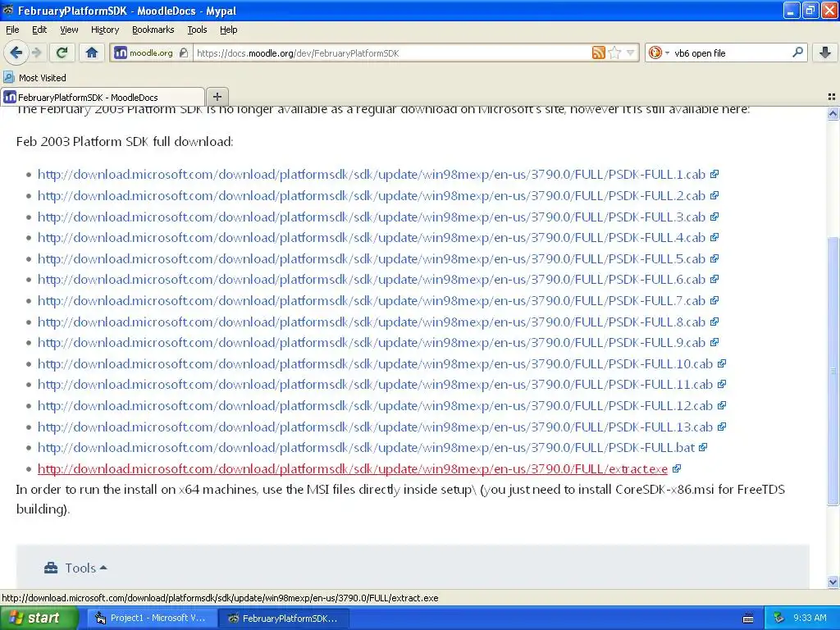
Task: Open the PSDK-FULL.2.cab download link
Action: pyautogui.click(x=372, y=196)
